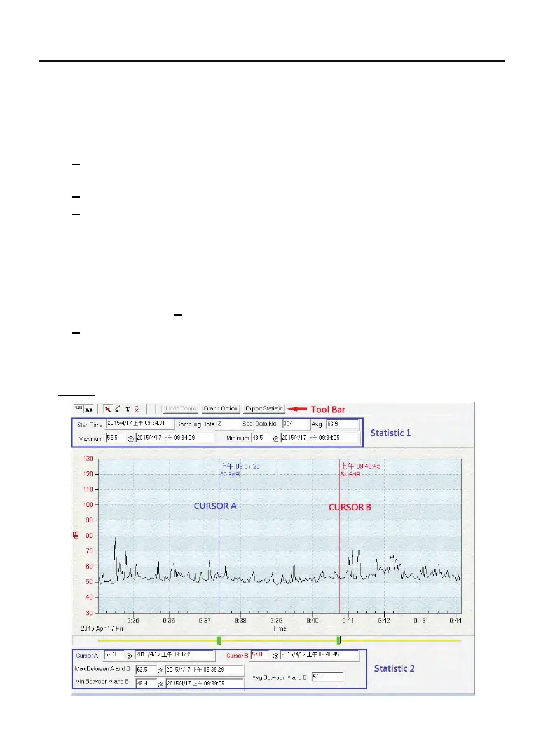The image size is (541, 756).
Task: Click the Start Time field
Action: (139, 424)
